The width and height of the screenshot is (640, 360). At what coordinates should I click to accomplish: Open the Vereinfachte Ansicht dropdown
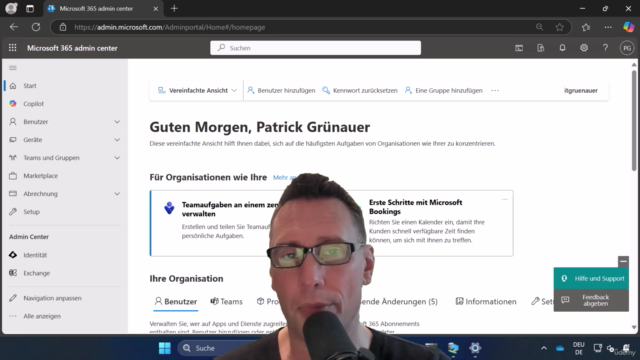coord(197,90)
